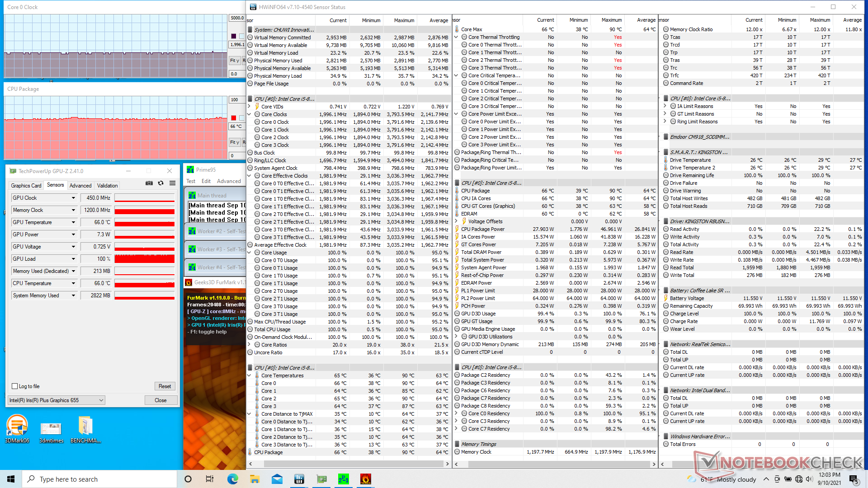Select the CPU Package Power row

click(555, 229)
